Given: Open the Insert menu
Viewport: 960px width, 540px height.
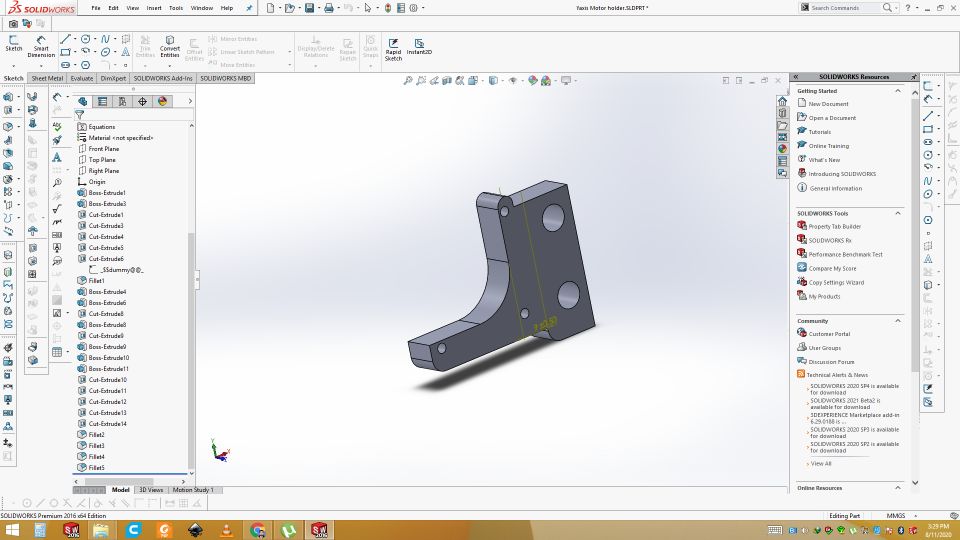Looking at the screenshot, I should [154, 8].
